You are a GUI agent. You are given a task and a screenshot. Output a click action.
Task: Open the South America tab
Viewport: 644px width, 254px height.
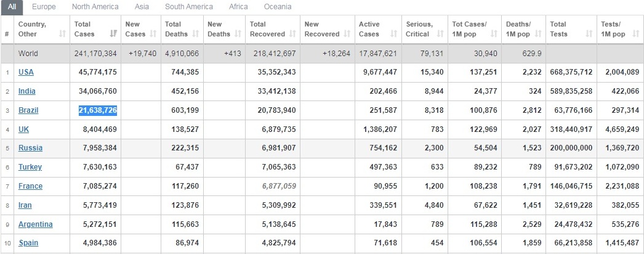tap(189, 7)
